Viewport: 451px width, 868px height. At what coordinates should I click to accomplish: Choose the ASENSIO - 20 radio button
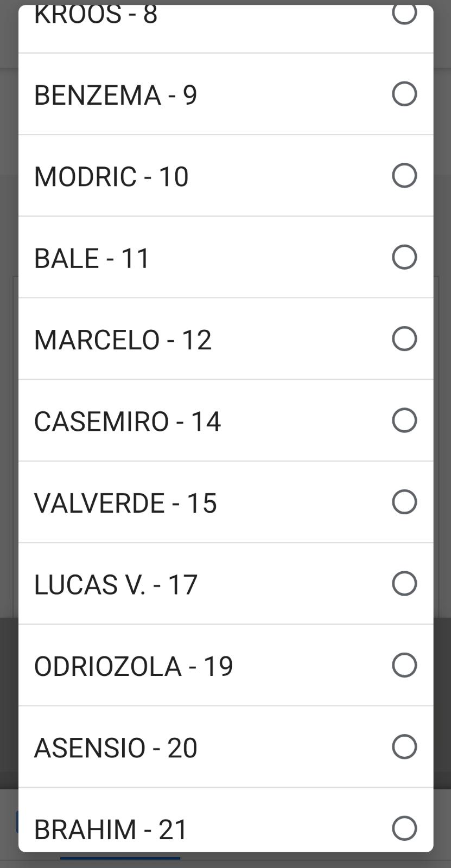[x=404, y=746]
